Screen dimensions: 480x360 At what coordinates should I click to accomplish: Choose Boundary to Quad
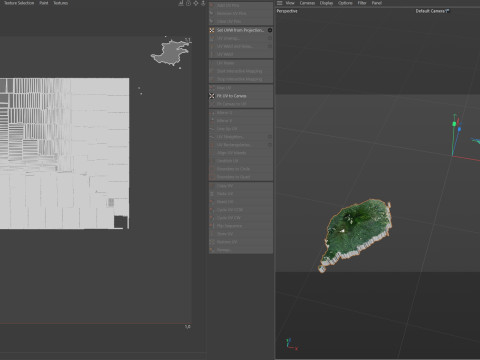coord(241,177)
